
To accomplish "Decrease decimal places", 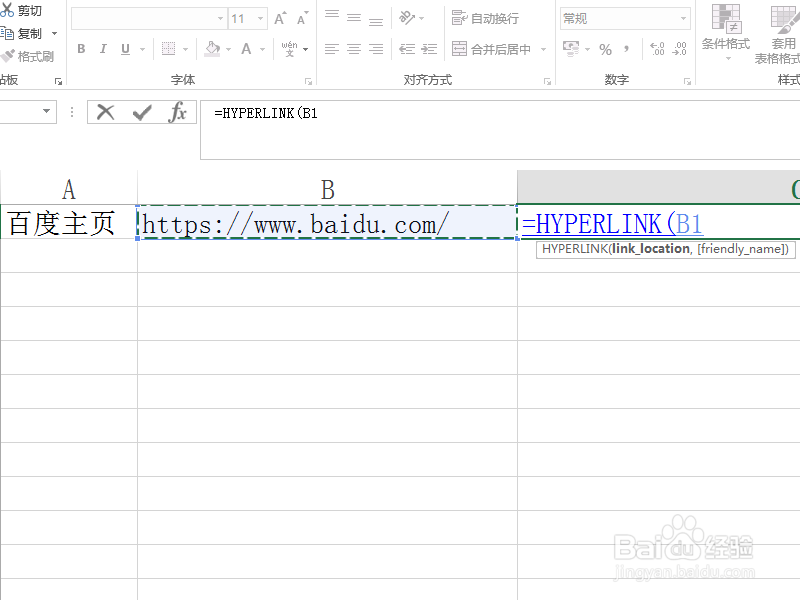I will pos(680,49).
